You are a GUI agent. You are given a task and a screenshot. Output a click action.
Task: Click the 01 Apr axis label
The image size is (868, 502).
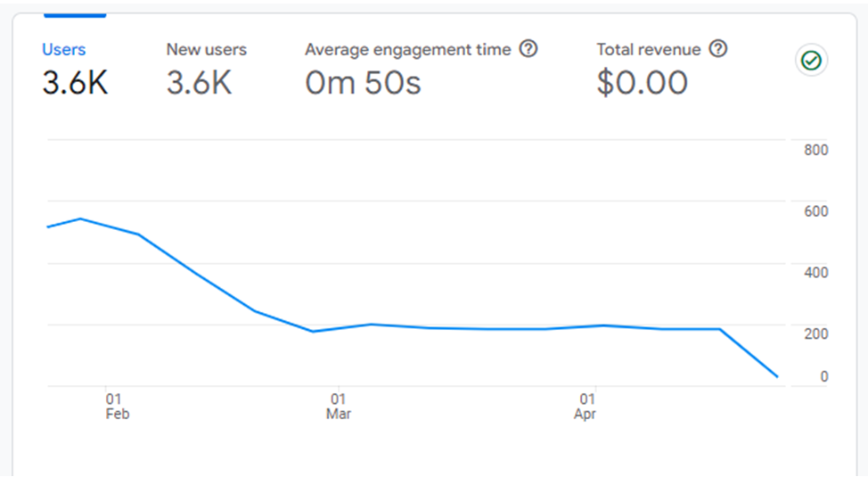point(585,406)
